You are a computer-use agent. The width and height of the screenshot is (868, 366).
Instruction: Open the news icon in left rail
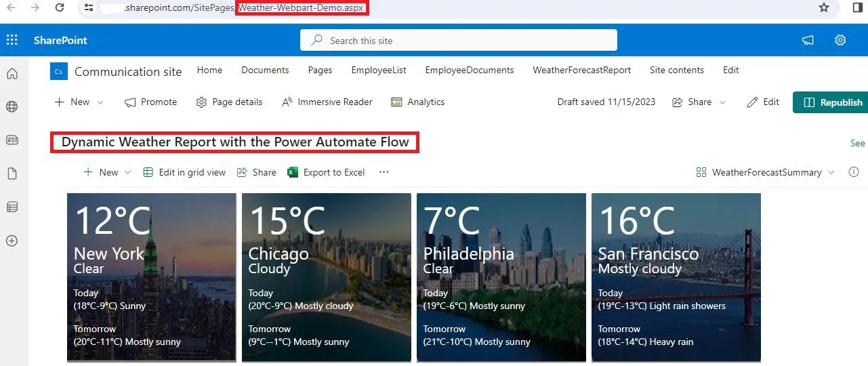point(12,140)
